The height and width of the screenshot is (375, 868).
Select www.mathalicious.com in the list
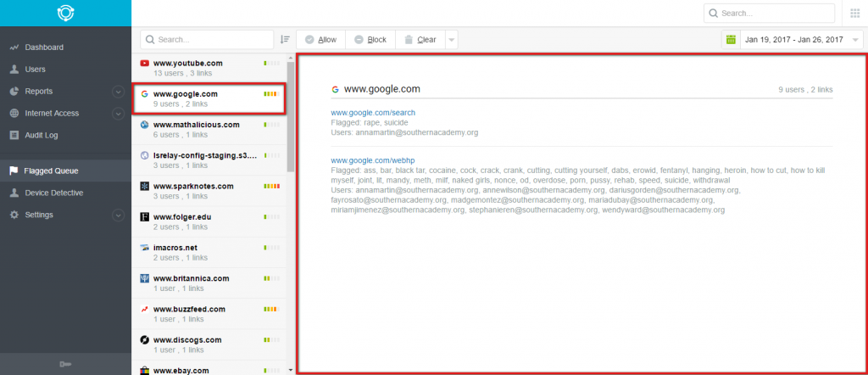coord(209,130)
